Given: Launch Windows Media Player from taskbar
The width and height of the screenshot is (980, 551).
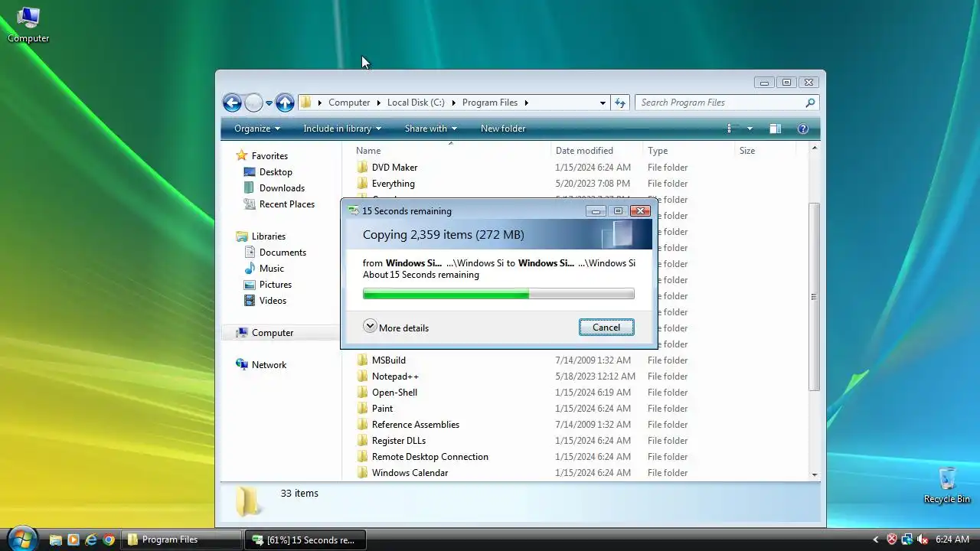Looking at the screenshot, I should pos(73,540).
